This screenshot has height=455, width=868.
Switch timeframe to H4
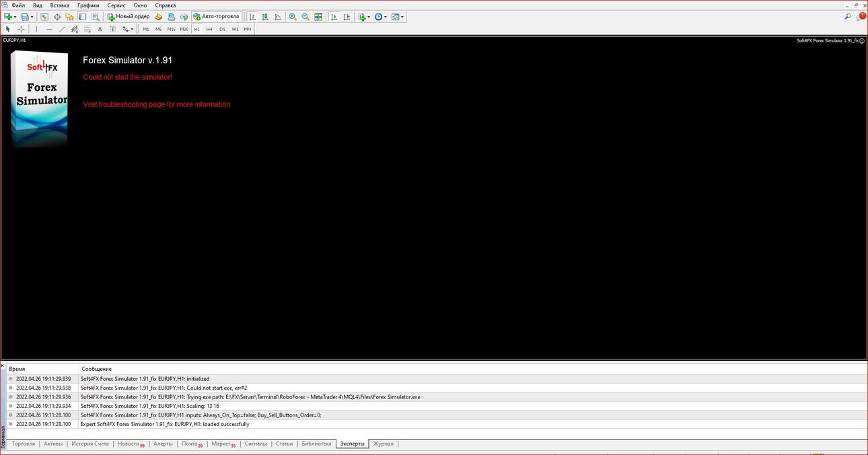click(209, 29)
